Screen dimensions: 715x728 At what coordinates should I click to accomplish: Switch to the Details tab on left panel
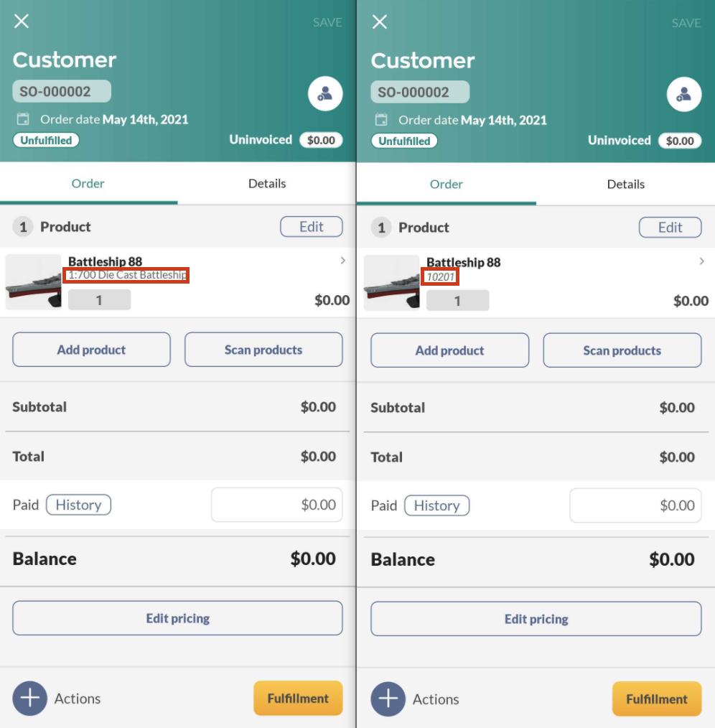pos(267,183)
